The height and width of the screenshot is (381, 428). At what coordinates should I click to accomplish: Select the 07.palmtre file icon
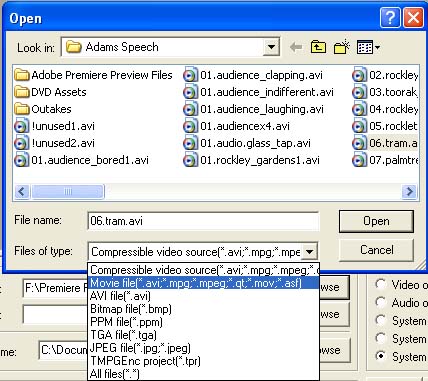(x=359, y=160)
